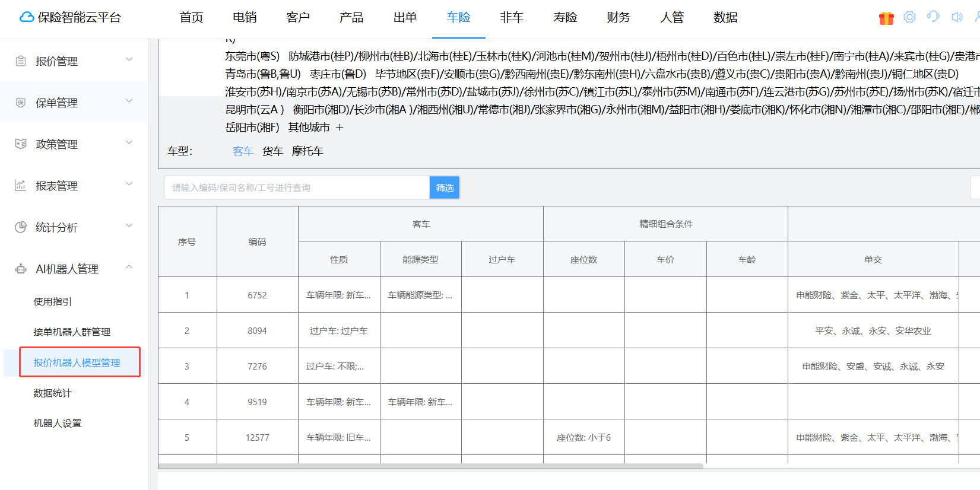
Task: Click the 单交 column header
Action: (x=873, y=259)
